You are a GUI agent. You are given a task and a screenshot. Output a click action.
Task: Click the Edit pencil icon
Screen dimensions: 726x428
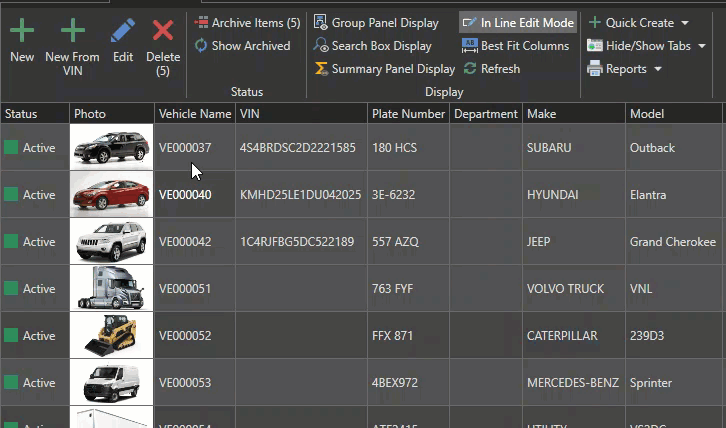pos(123,31)
